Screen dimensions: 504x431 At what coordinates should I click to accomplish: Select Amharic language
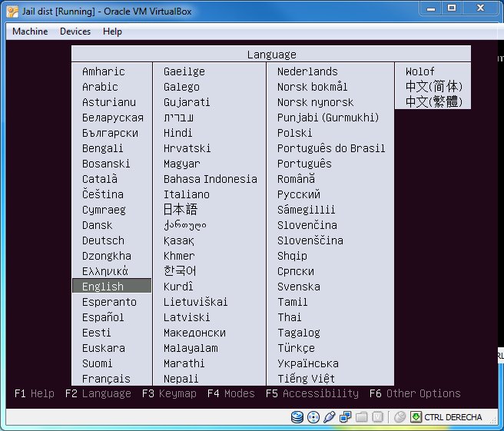coord(104,71)
